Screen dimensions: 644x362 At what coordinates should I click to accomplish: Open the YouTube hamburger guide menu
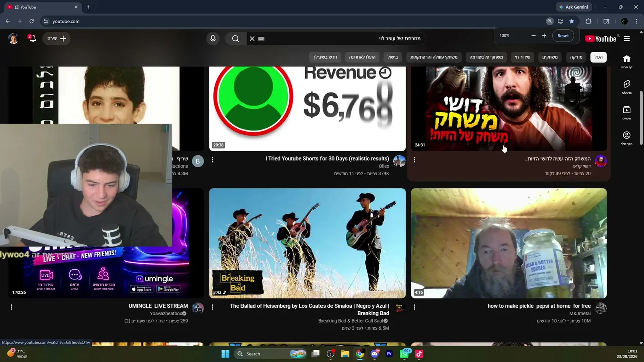click(x=627, y=39)
